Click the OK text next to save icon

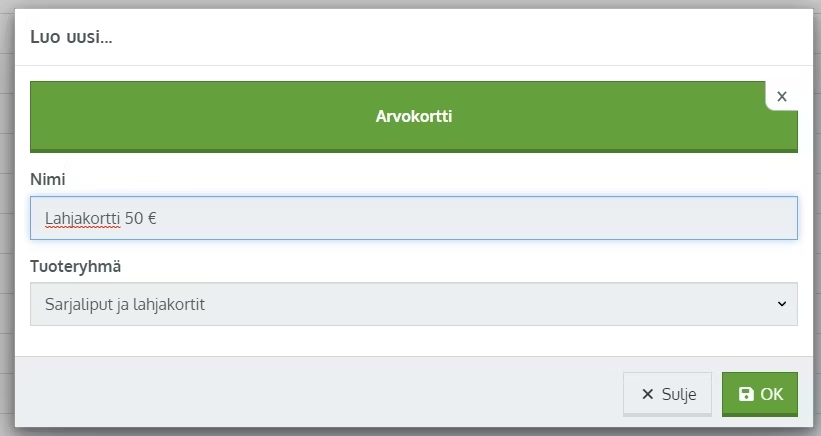point(772,394)
